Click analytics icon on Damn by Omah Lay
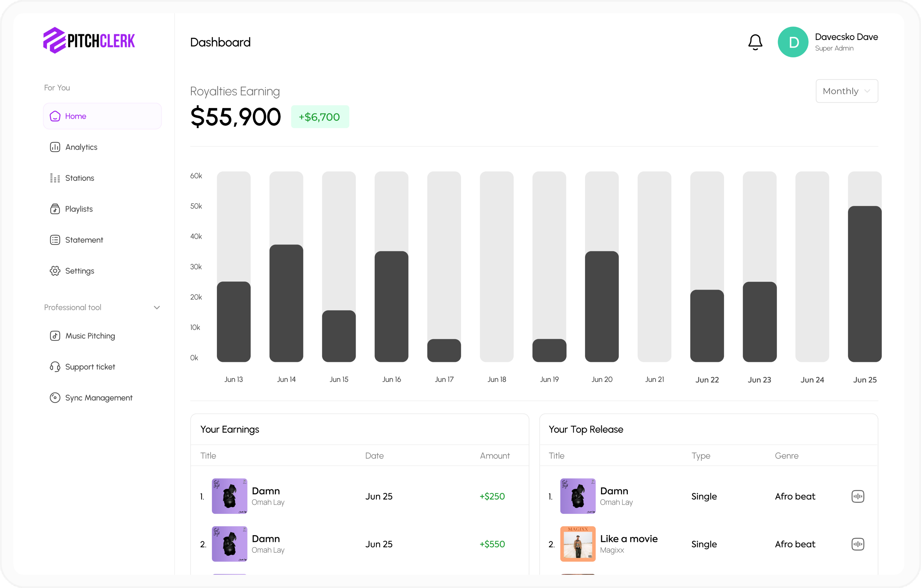 click(x=858, y=496)
